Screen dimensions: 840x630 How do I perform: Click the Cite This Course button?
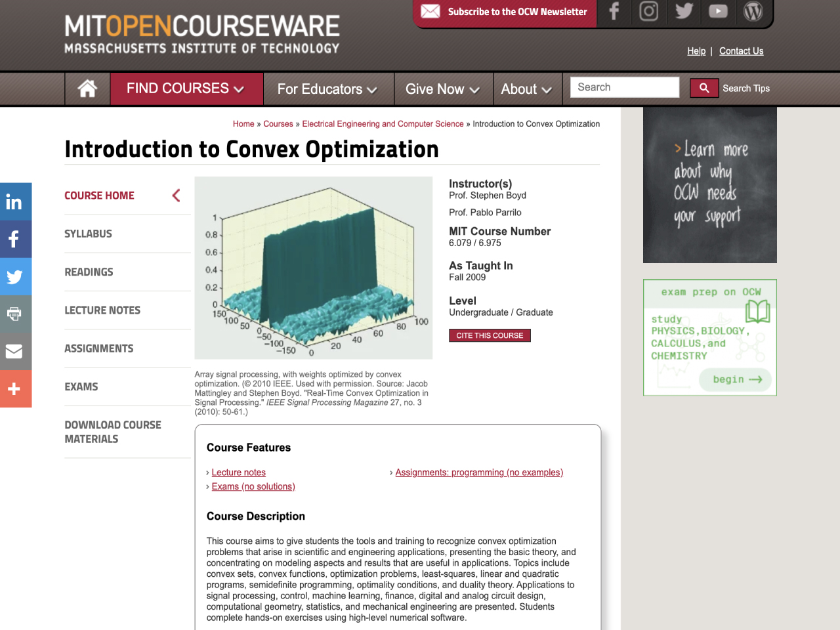click(x=490, y=335)
